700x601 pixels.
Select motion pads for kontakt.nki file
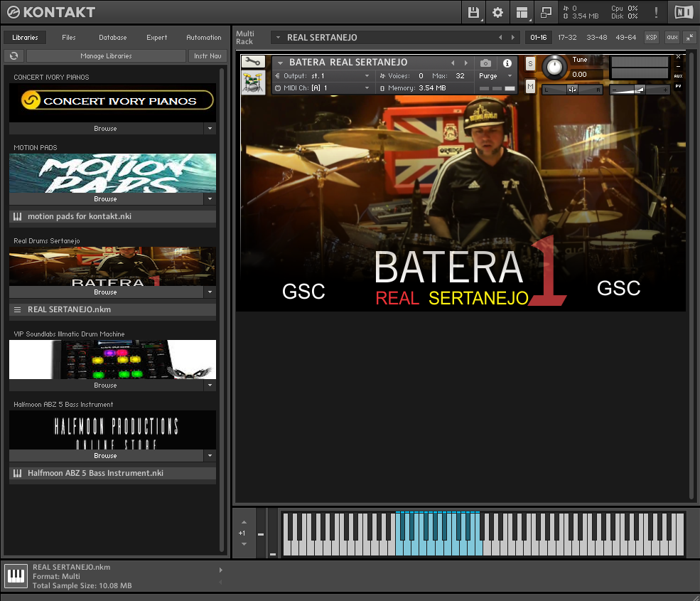[112, 217]
